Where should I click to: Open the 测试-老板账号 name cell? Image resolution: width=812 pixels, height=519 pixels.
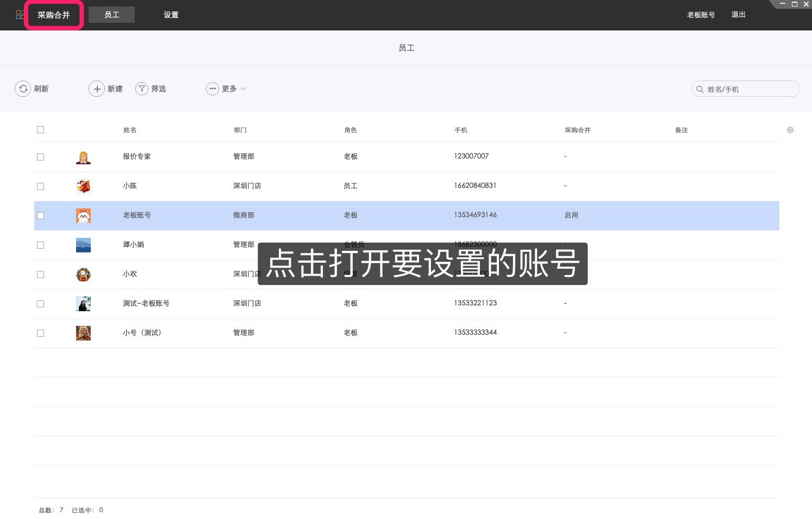[146, 303]
